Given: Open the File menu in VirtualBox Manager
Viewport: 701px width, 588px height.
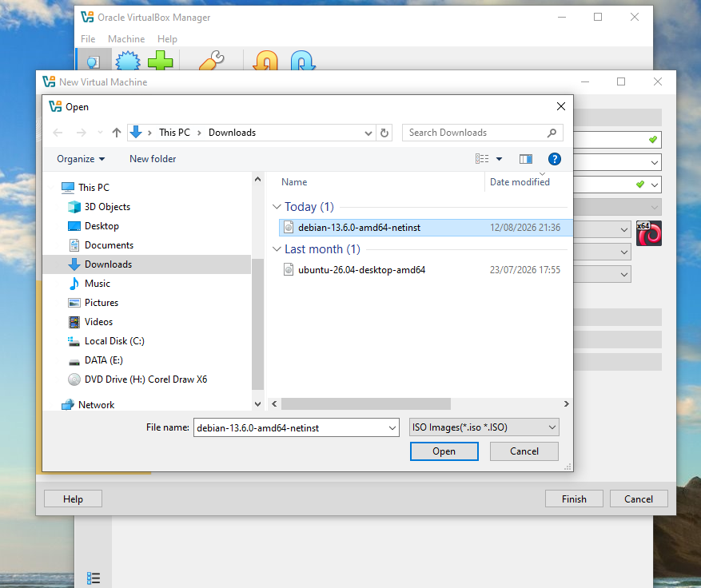Looking at the screenshot, I should tap(88, 39).
